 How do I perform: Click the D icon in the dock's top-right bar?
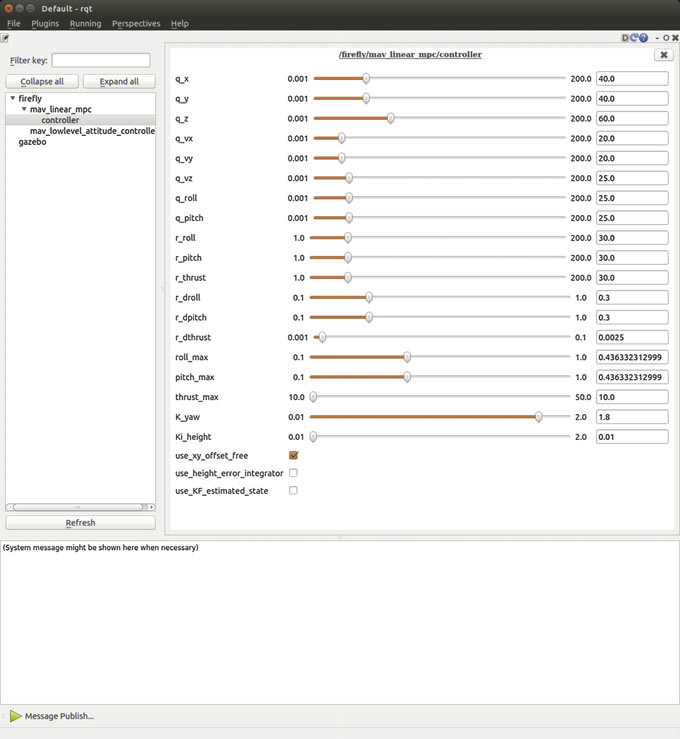[x=625, y=38]
